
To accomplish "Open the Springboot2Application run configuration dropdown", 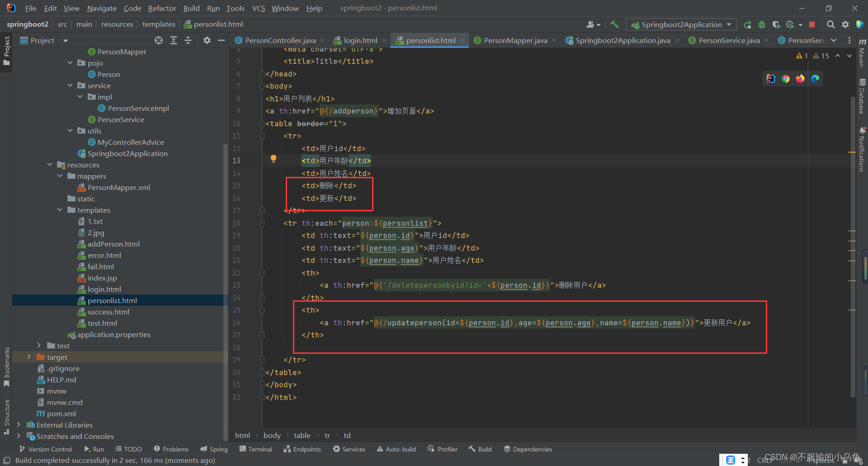I will coord(681,24).
